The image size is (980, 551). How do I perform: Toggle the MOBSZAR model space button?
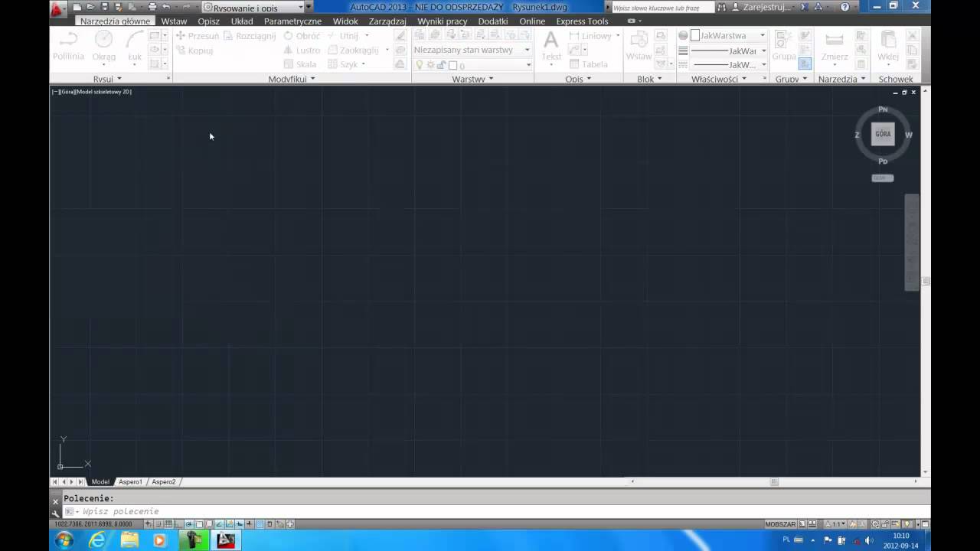pyautogui.click(x=780, y=524)
